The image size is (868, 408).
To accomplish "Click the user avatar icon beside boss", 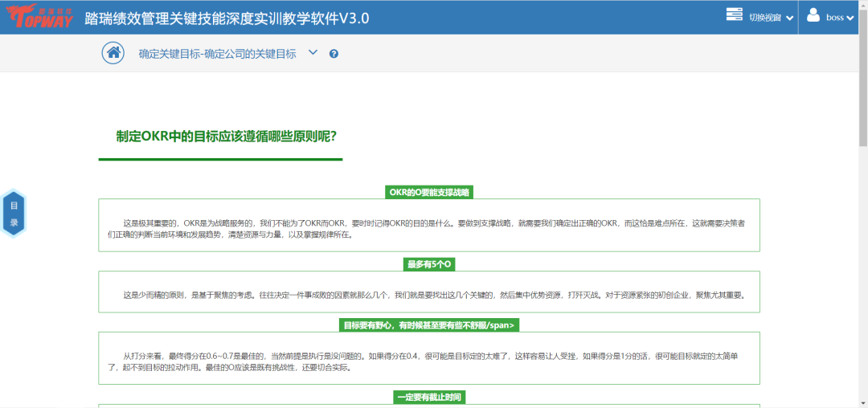I will click(813, 15).
